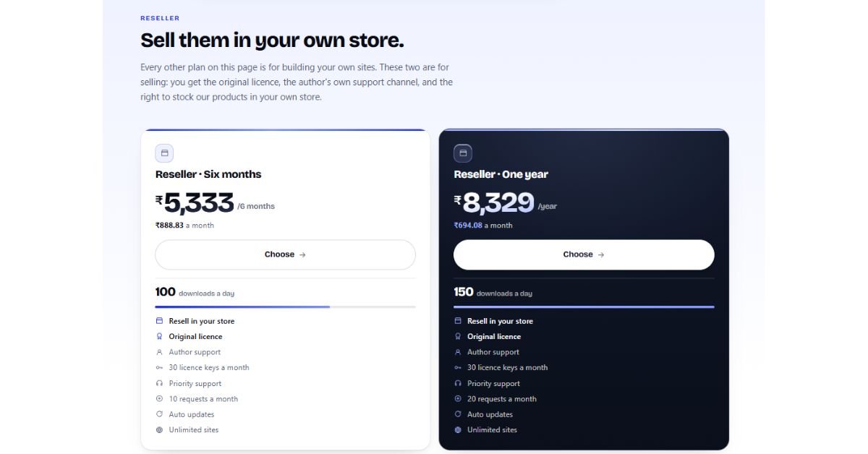Screen dimensions: 868x454
Task: Click 'Priority support' on Six months card
Action: (x=195, y=383)
